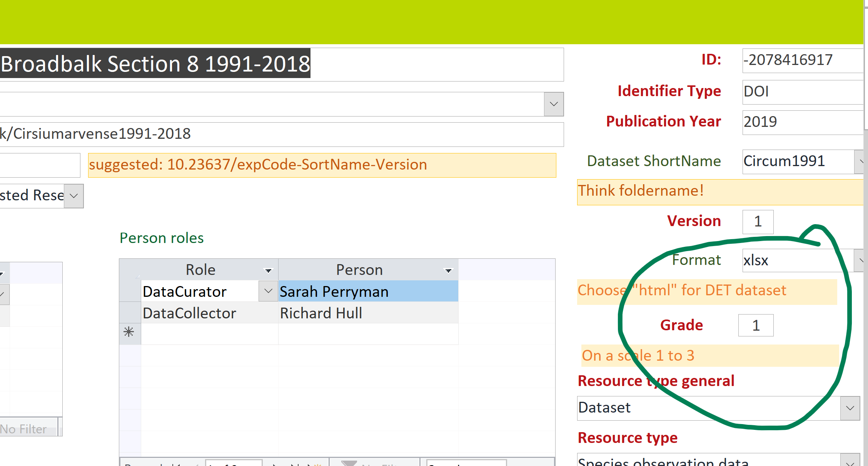Open the Role column filter menu
Image resolution: width=868 pixels, height=466 pixels.
pyautogui.click(x=268, y=270)
